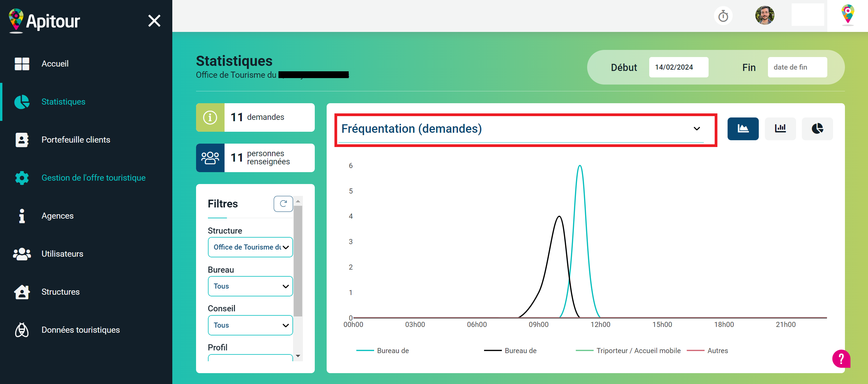Switch to pie chart view
This screenshot has height=384, width=868.
[817, 129]
